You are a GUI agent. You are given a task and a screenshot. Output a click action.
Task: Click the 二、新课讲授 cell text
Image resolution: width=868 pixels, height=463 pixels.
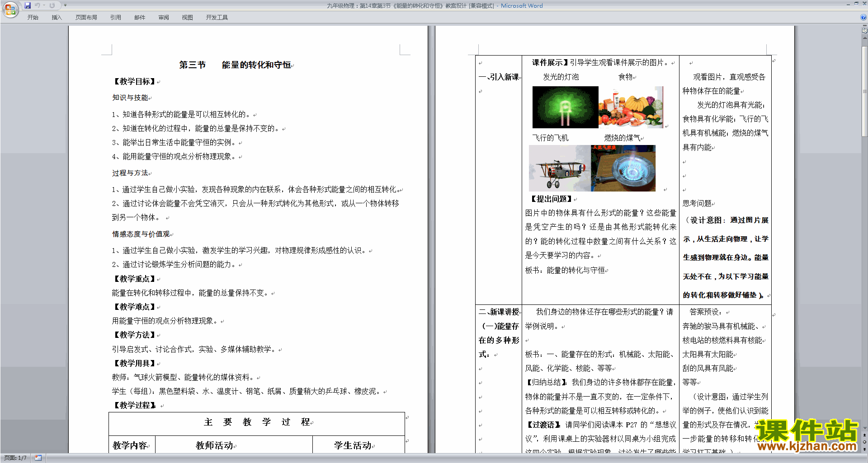coord(499,312)
